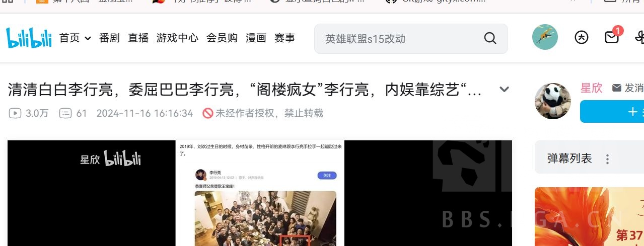Click the danmaku count icon
Image resolution: width=644 pixels, height=246 pixels.
pos(65,113)
